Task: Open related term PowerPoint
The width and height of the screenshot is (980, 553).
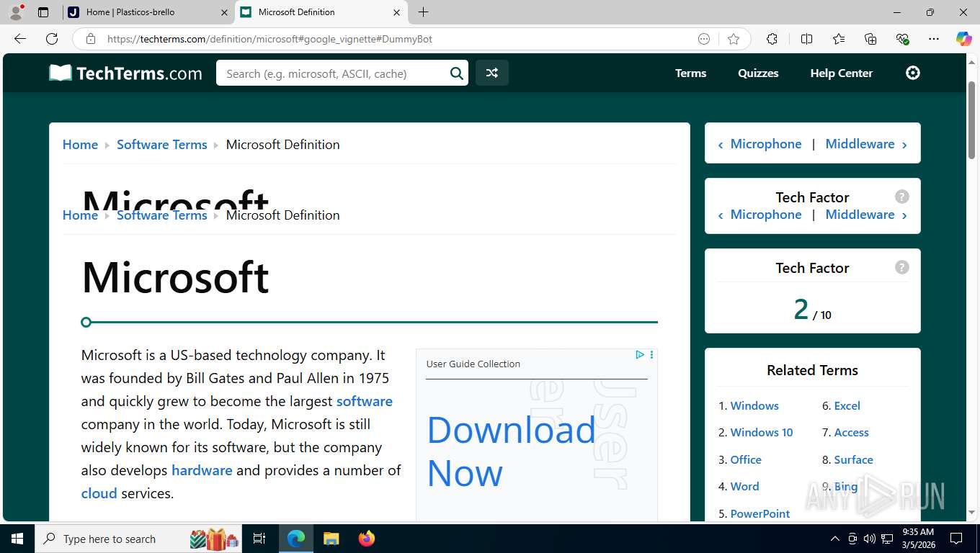Action: pyautogui.click(x=760, y=513)
